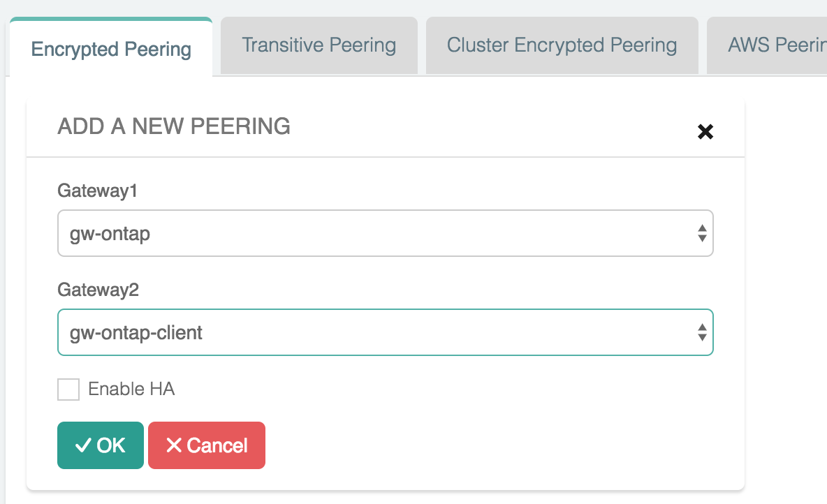
Task: Open the Gateway1 dropdown showing gw-ontap
Action: [384, 234]
